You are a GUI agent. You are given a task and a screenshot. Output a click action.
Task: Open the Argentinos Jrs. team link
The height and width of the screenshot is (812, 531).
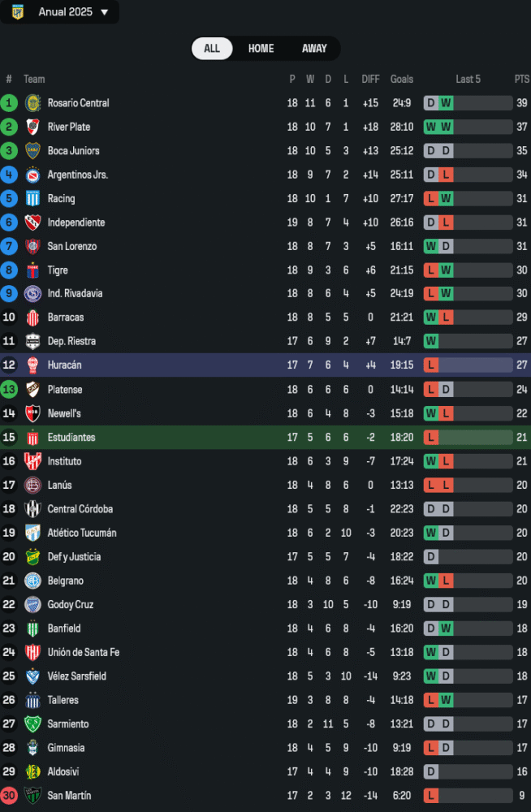coord(78,175)
